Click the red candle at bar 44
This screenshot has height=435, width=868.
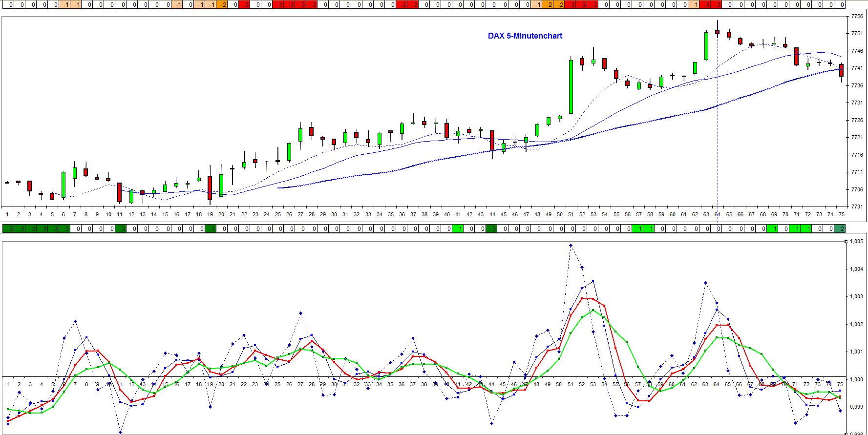tap(492, 141)
